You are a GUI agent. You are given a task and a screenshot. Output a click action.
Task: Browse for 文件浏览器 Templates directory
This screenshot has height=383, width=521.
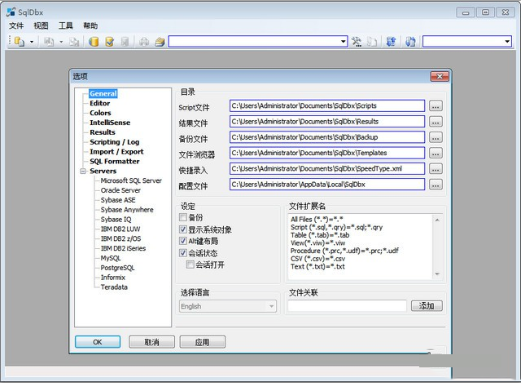436,153
